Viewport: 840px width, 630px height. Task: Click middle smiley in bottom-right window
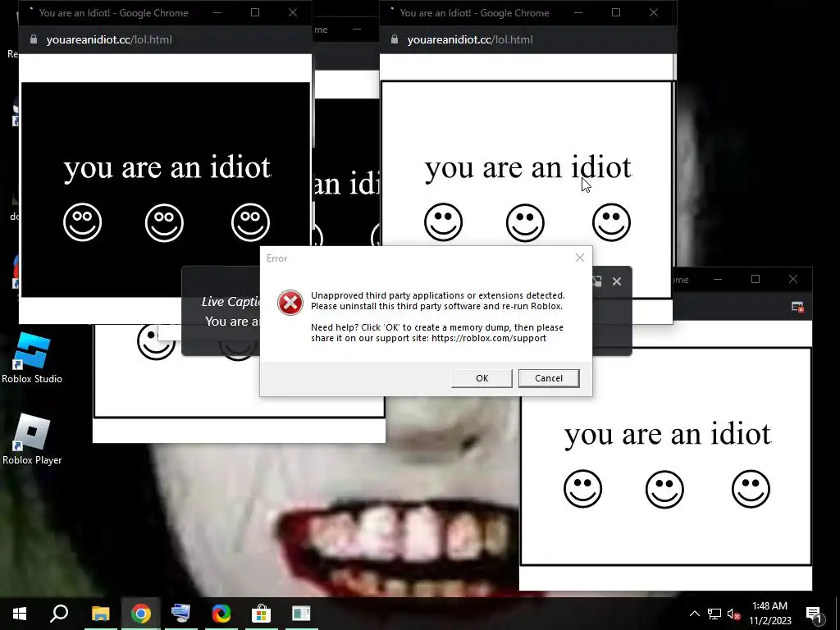coord(664,489)
